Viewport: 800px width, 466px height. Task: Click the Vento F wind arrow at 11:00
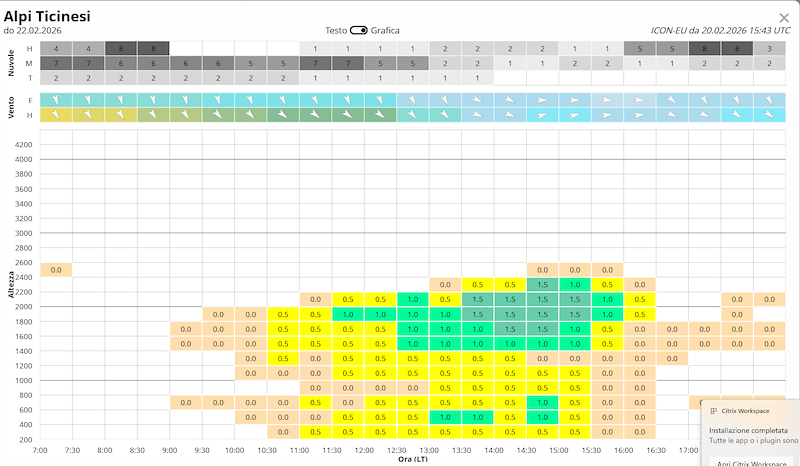315,100
